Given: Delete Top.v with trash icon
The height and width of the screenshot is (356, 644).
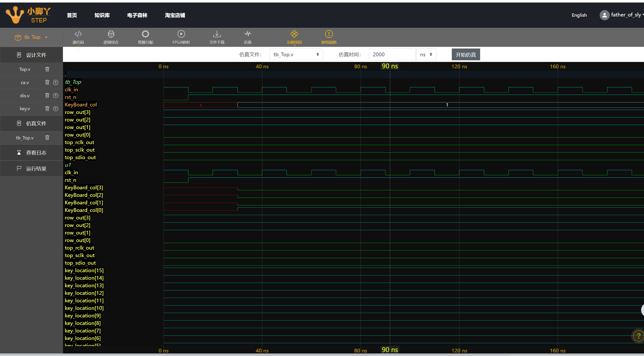Looking at the screenshot, I should coord(47,69).
